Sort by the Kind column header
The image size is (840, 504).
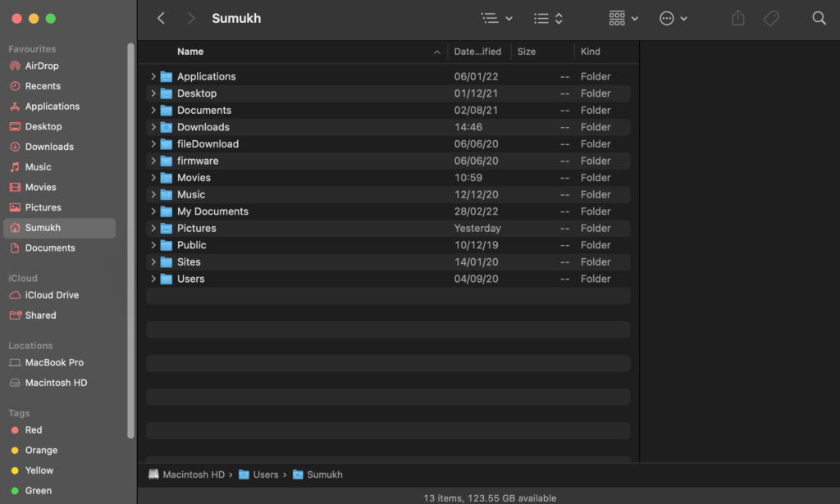tap(591, 52)
